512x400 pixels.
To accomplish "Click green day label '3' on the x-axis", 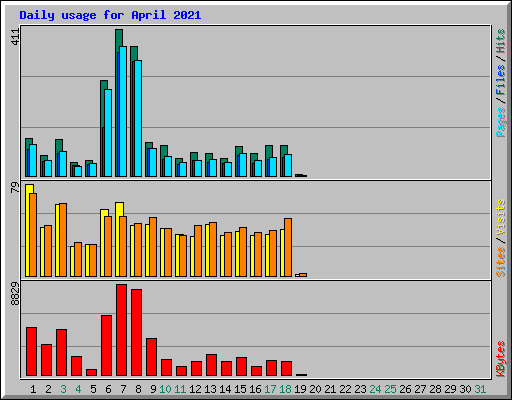I will click(x=63, y=389).
